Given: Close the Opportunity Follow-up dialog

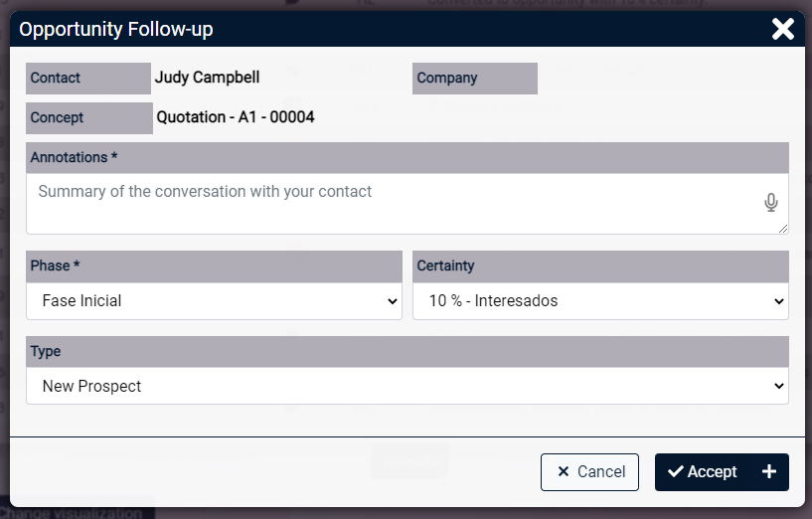Looking at the screenshot, I should point(783,29).
